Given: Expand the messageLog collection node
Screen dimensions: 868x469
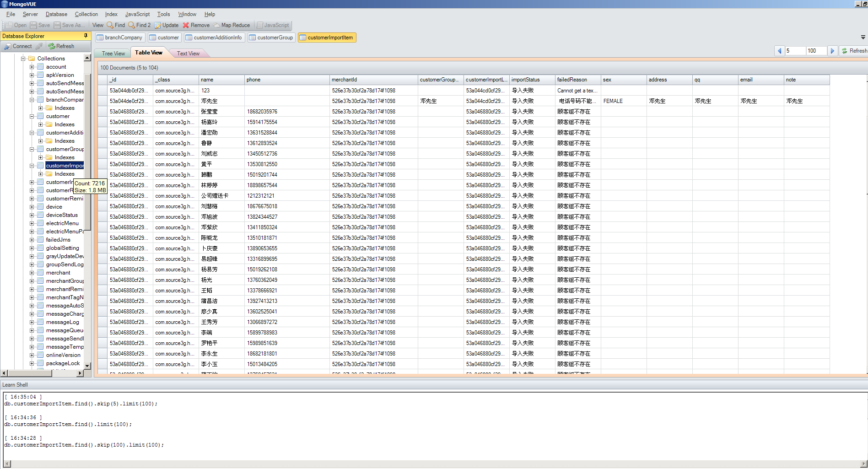Looking at the screenshot, I should (32, 322).
